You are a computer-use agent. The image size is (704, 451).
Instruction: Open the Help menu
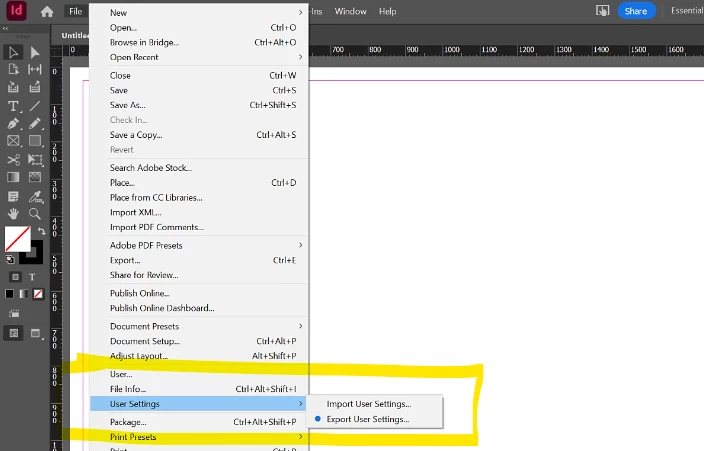pos(387,11)
